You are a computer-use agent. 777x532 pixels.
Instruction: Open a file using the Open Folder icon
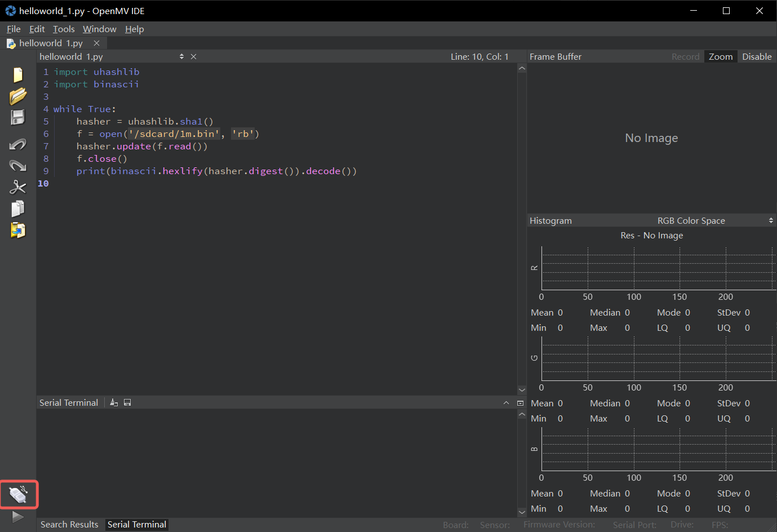pyautogui.click(x=17, y=96)
